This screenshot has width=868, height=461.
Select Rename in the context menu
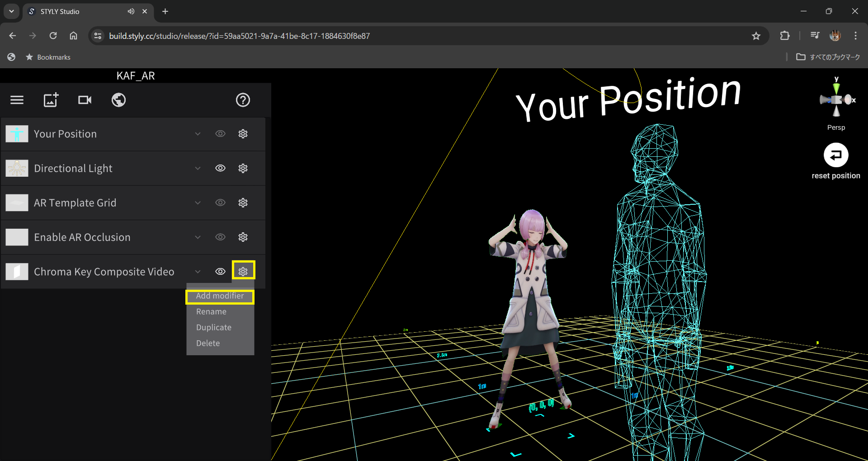pyautogui.click(x=211, y=312)
